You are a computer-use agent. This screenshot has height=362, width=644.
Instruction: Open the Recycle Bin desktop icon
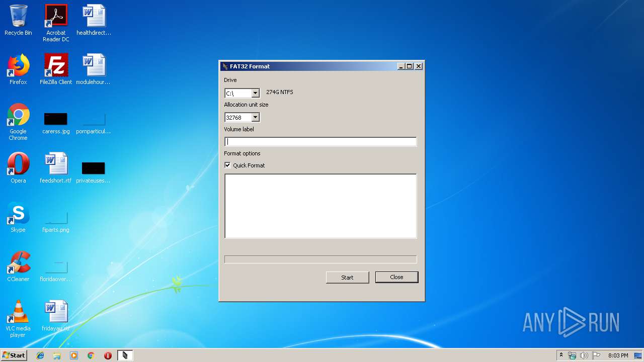click(x=18, y=20)
